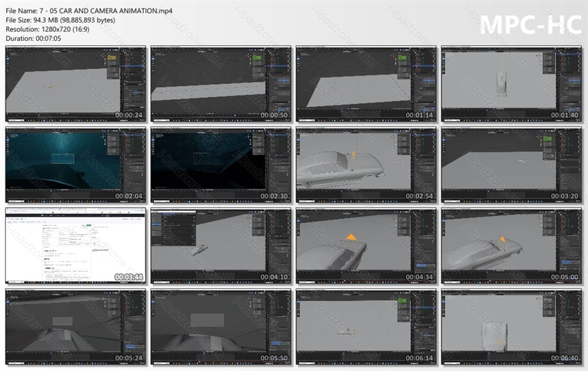The image size is (588, 371).
Task: Pick the top-view car frame at 00:01:40
Action: point(511,84)
